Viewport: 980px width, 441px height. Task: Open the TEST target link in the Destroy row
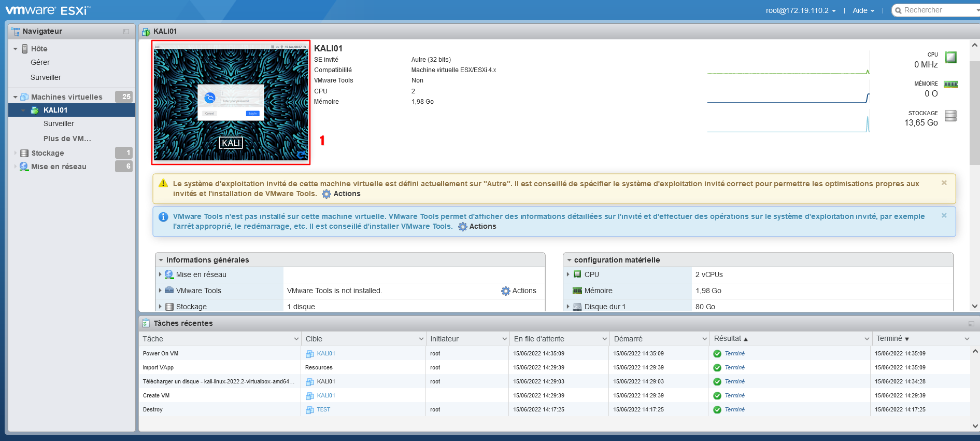323,409
